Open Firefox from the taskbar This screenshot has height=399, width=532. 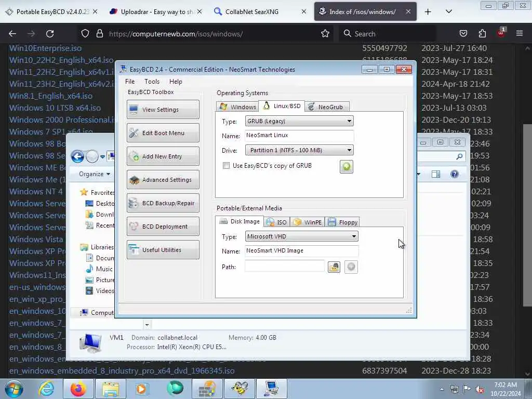click(78, 389)
